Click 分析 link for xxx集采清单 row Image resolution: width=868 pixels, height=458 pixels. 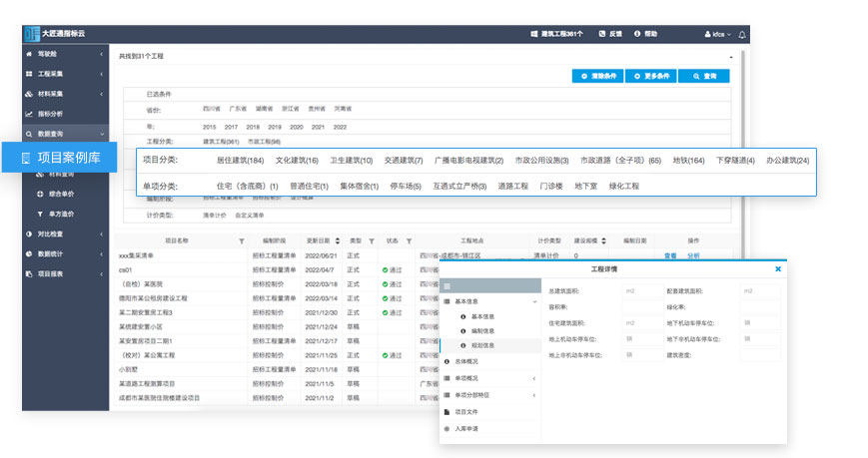[x=693, y=255]
